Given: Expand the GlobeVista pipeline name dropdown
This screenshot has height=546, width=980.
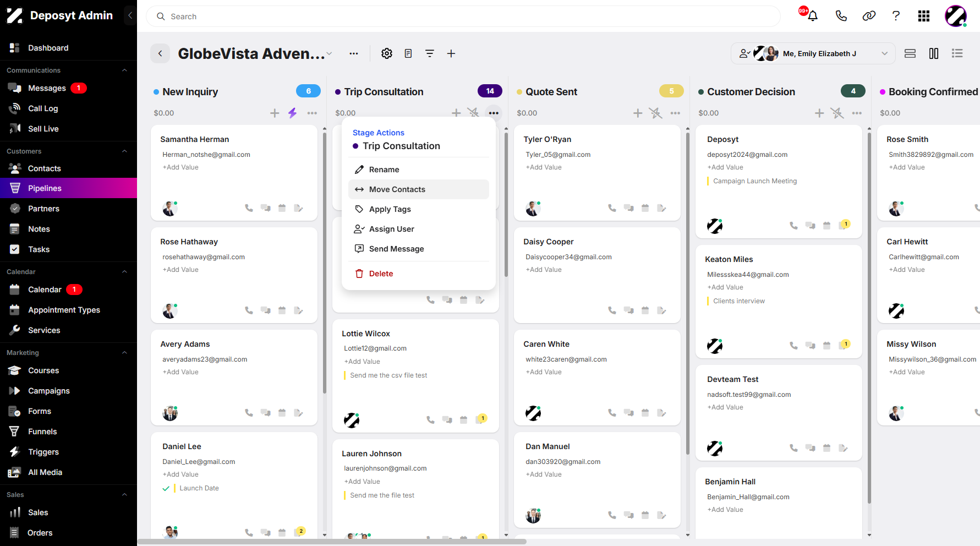Looking at the screenshot, I should (329, 53).
